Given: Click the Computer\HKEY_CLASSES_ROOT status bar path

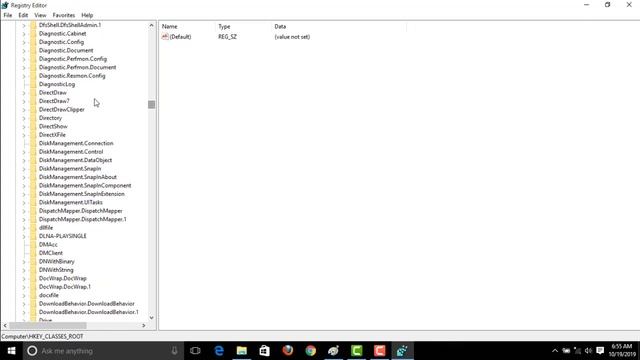Looking at the screenshot, I should coord(42,336).
